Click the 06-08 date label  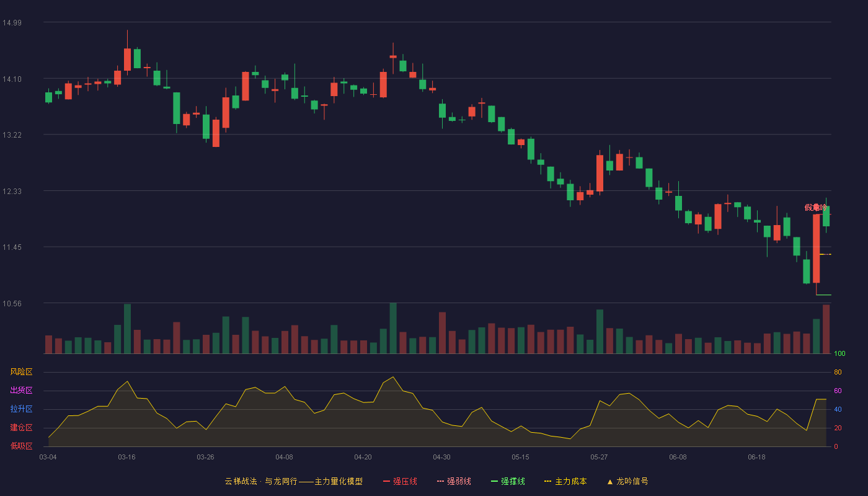coord(678,457)
